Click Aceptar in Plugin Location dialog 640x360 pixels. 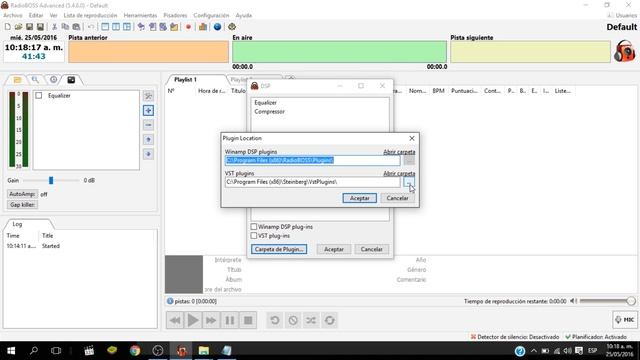pyautogui.click(x=360, y=198)
